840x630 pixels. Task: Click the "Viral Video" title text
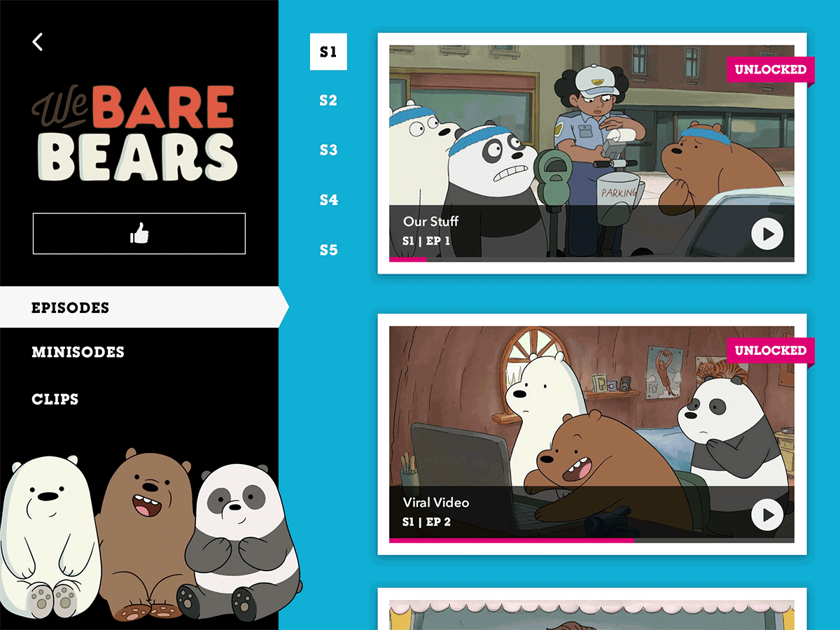(436, 503)
